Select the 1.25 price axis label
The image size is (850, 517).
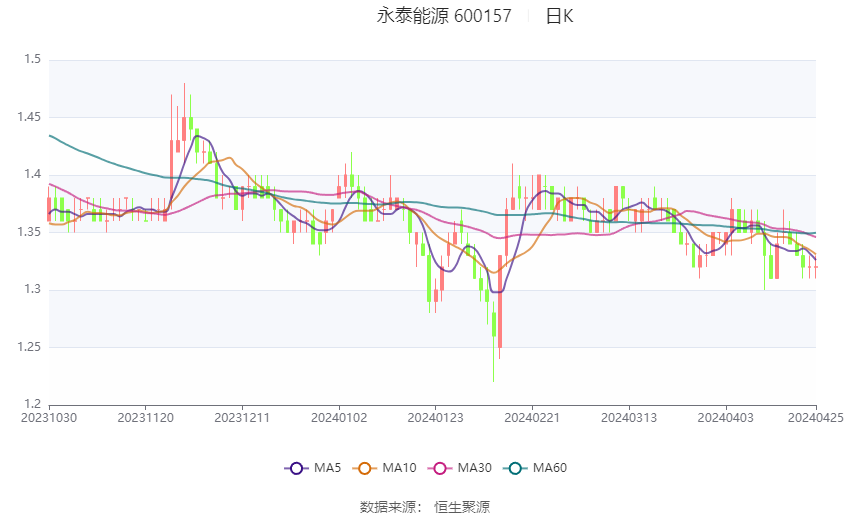tap(29, 347)
